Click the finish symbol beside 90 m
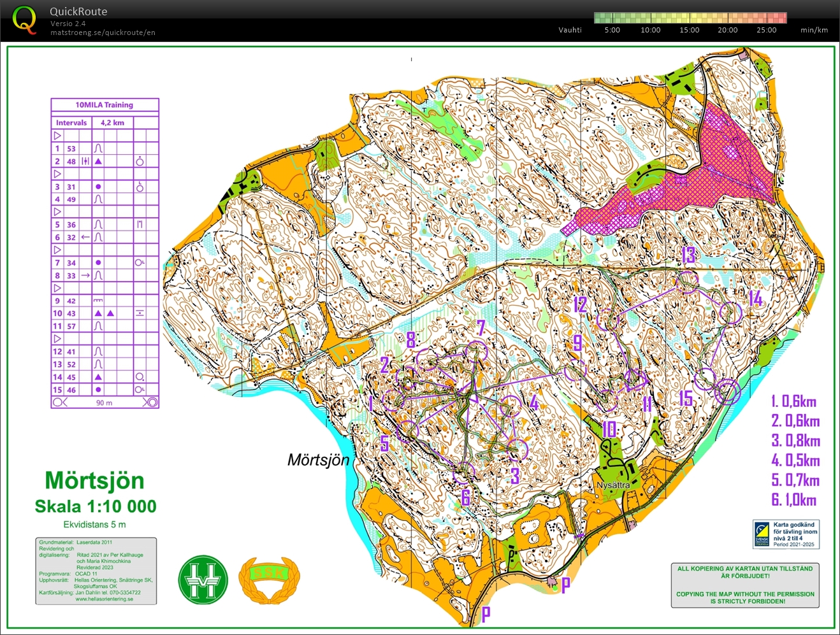The width and height of the screenshot is (840, 635). click(x=151, y=403)
